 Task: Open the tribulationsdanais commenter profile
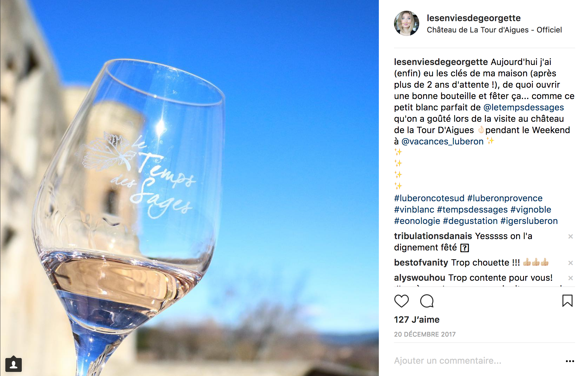[433, 236]
